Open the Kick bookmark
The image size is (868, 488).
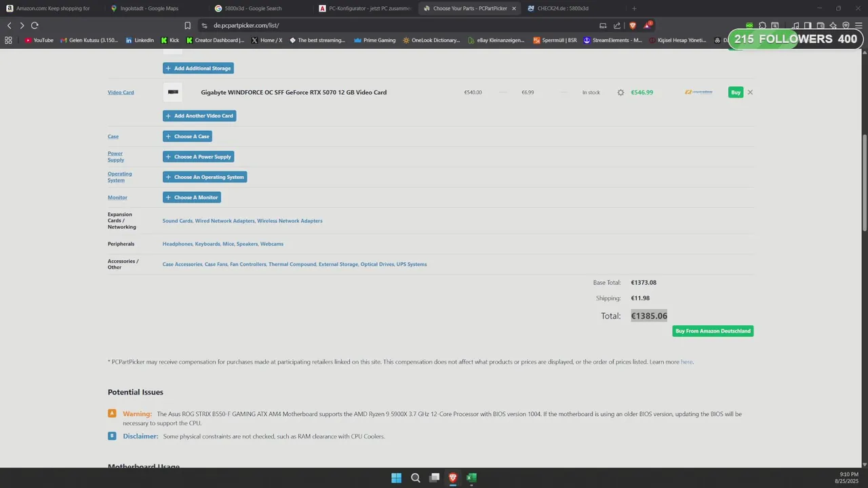pos(170,40)
